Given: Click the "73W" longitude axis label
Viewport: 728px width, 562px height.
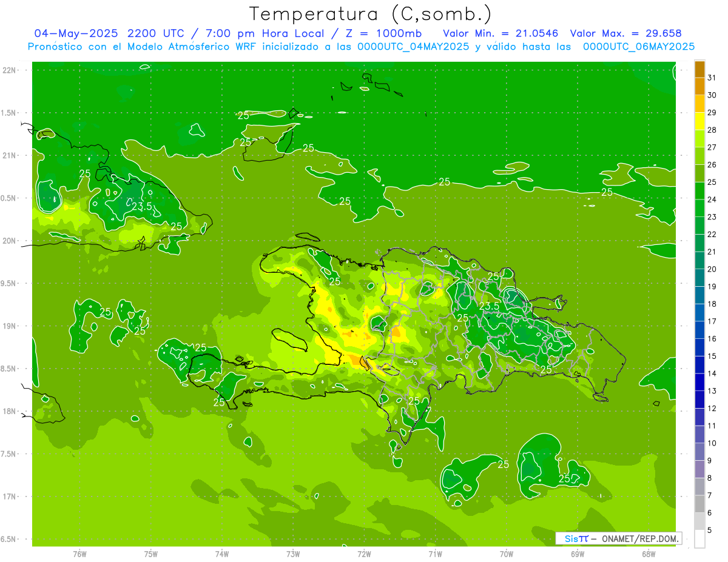Looking at the screenshot, I should (x=293, y=554).
